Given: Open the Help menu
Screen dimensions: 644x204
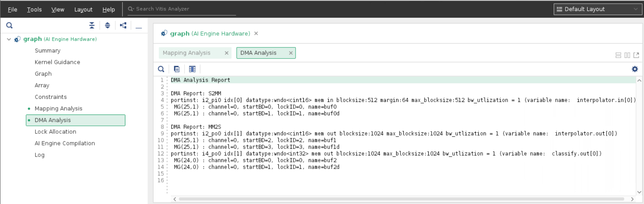Looking at the screenshot, I should coord(109,9).
